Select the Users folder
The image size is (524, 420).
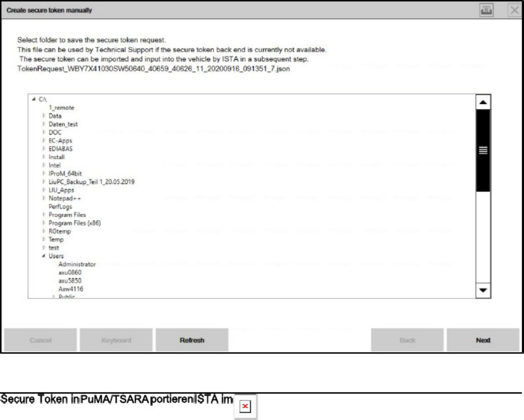coord(56,256)
